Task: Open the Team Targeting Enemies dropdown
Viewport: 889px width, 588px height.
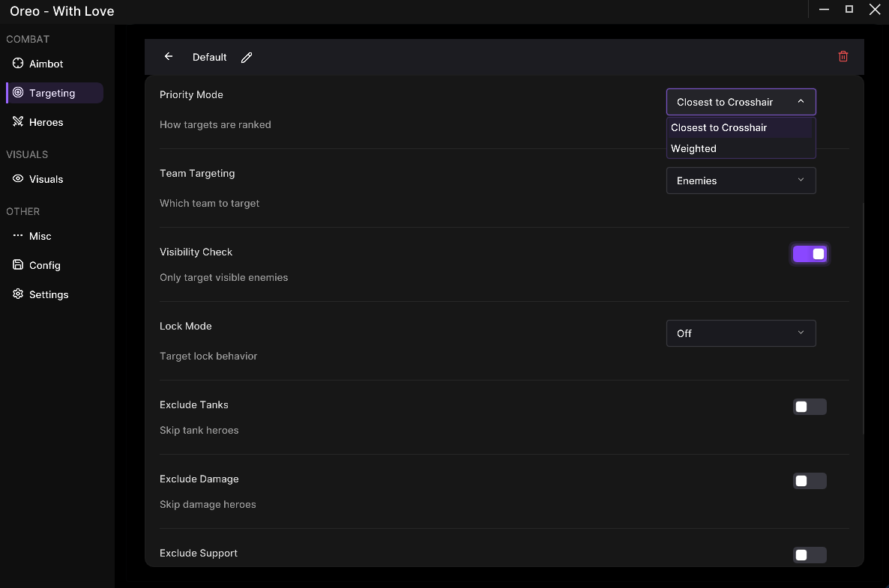Action: click(x=741, y=181)
